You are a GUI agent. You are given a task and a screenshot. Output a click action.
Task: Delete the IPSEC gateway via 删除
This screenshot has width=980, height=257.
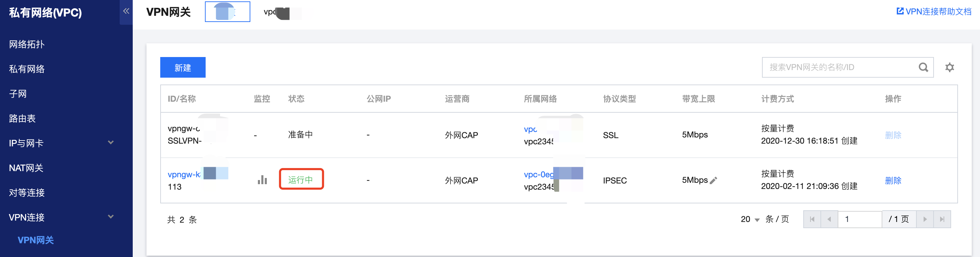point(893,180)
